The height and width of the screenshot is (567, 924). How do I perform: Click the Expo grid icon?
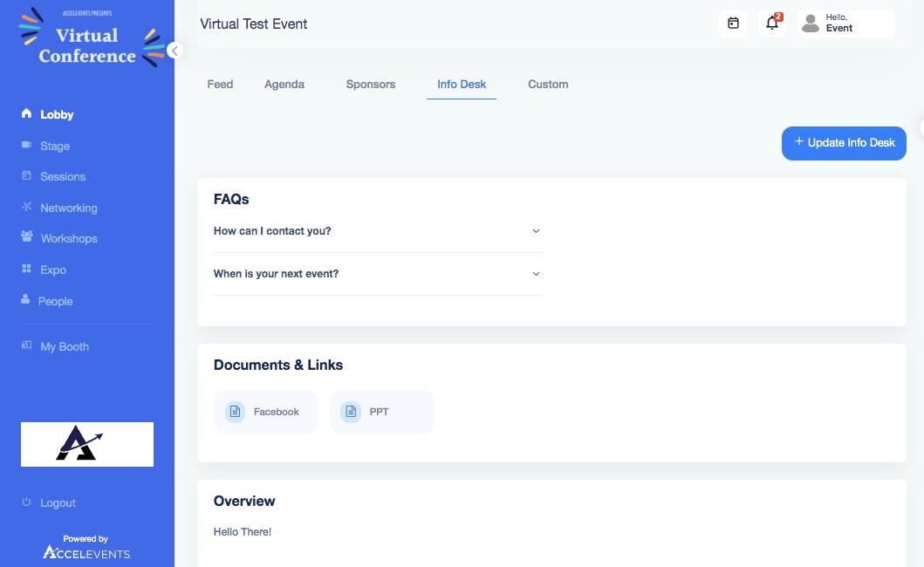[26, 270]
